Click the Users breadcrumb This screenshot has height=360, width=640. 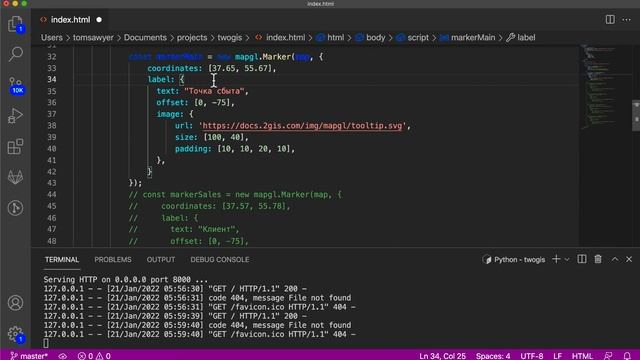(x=52, y=38)
